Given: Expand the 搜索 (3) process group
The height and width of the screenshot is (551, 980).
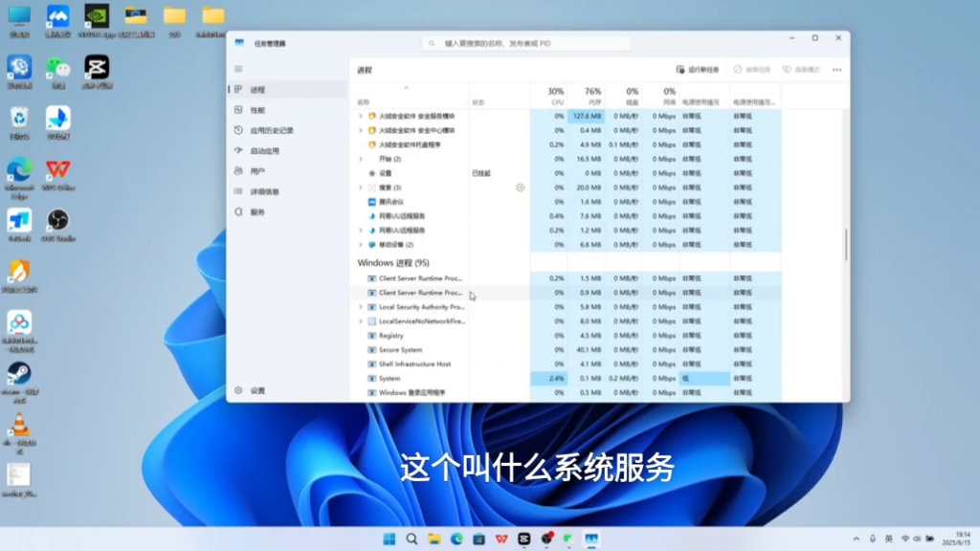Looking at the screenshot, I should pos(361,187).
